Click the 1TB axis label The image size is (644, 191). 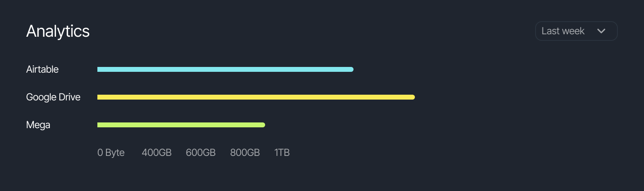pos(282,153)
